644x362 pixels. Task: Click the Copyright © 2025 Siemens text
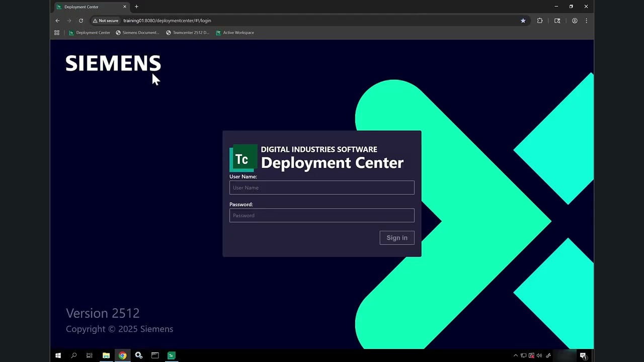tap(120, 329)
